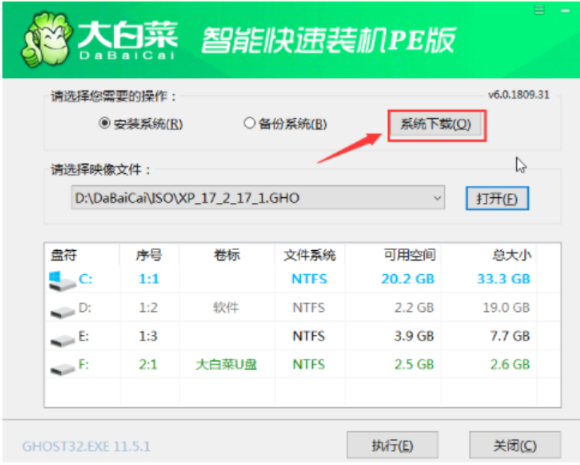Click the F: drive disk icon
580x465 pixels.
[x=63, y=368]
